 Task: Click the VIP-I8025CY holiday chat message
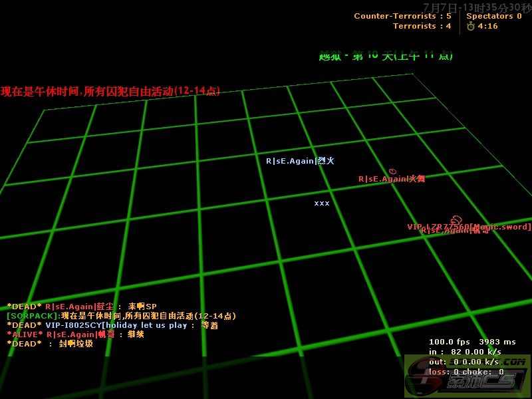(x=113, y=325)
